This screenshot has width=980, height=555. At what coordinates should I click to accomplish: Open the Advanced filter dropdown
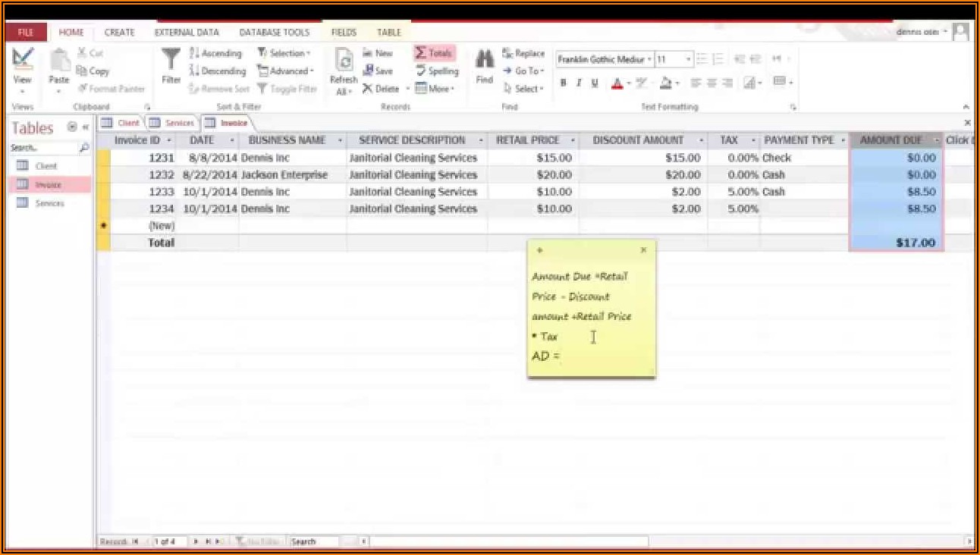point(286,71)
